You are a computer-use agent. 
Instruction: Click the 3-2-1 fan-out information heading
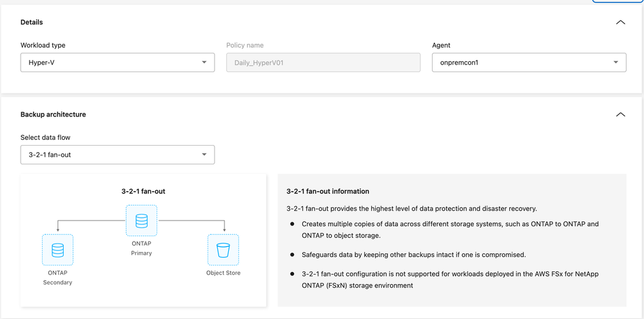(x=327, y=191)
